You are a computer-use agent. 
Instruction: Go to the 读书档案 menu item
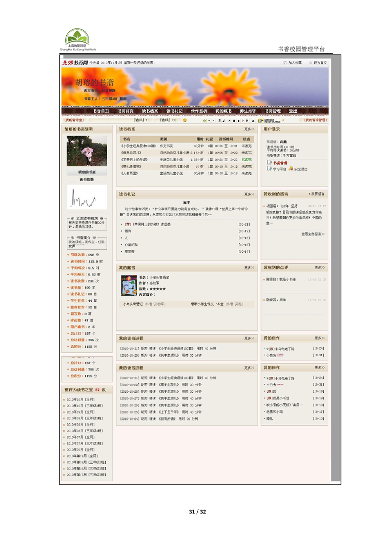click(x=150, y=111)
